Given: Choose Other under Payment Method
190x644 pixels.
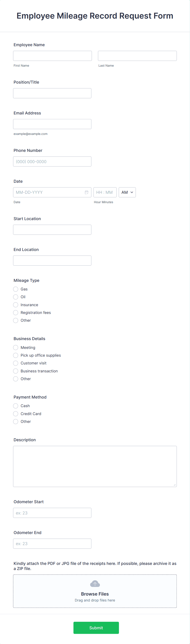Looking at the screenshot, I should pyautogui.click(x=15, y=421).
